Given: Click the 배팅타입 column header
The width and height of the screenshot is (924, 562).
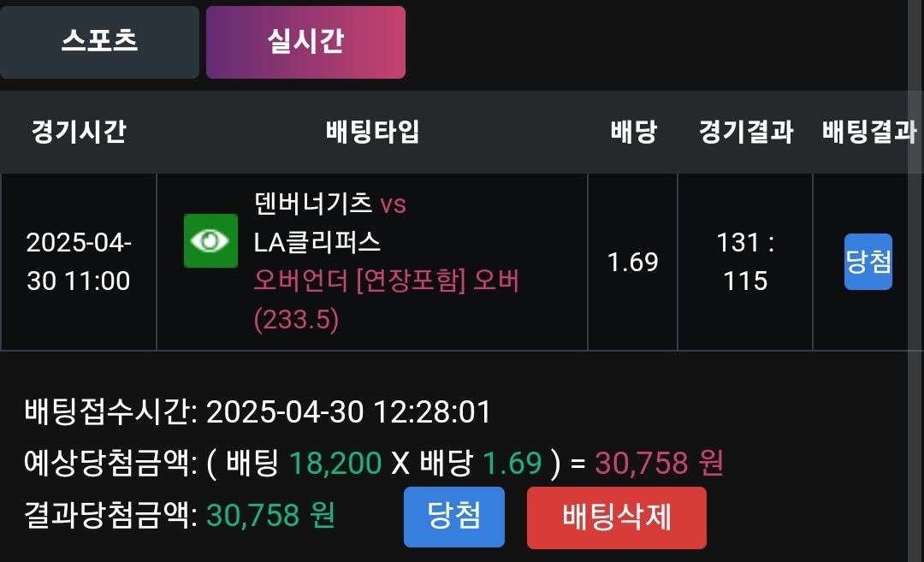Looking at the screenshot, I should [x=372, y=132].
